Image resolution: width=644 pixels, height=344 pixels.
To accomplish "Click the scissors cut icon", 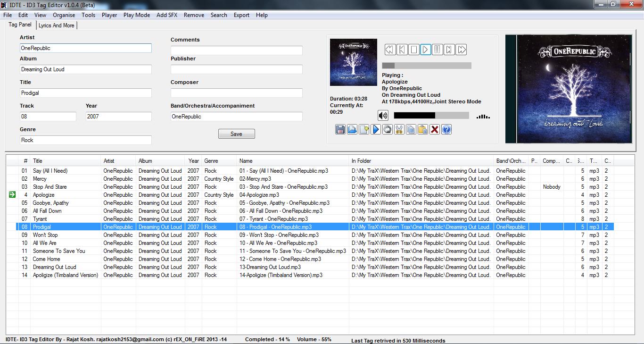I will (x=399, y=129).
